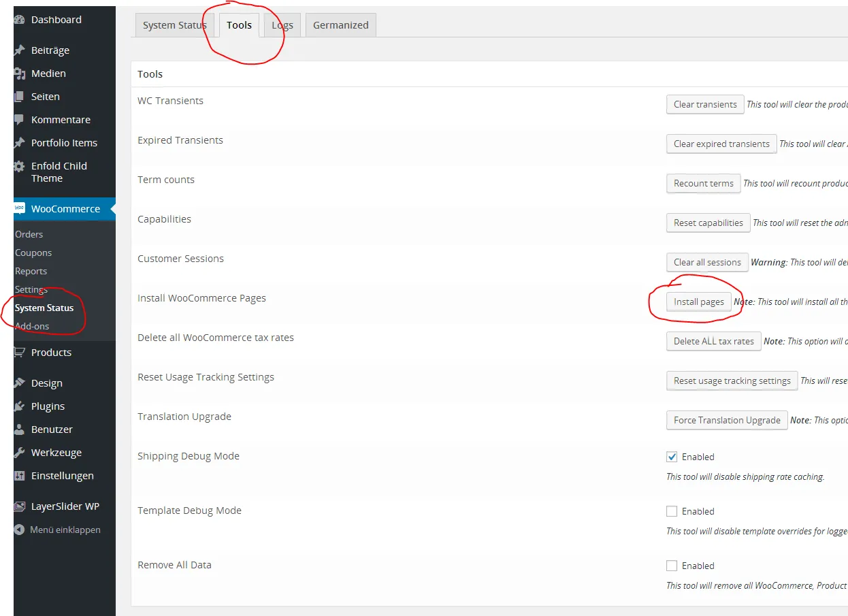
Task: Disable the Shipping Debug Mode checkbox
Action: [x=672, y=457]
